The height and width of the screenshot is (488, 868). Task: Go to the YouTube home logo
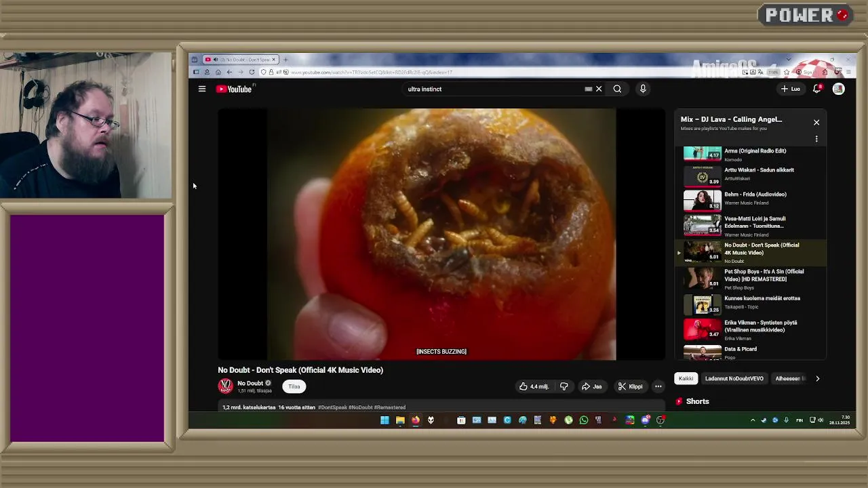tap(234, 89)
